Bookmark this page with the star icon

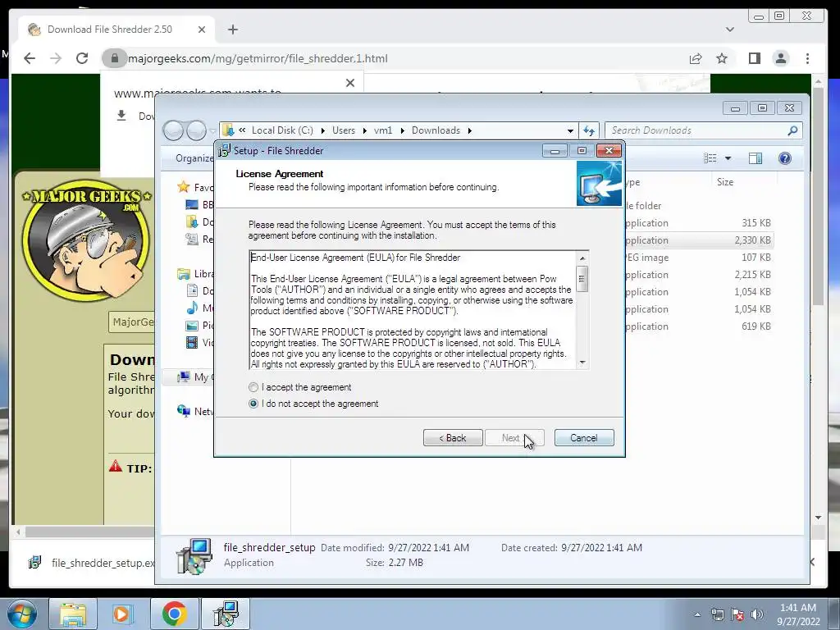point(722,58)
